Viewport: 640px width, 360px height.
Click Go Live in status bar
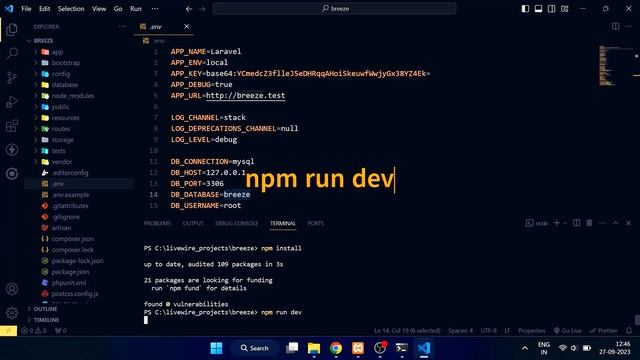567,331
